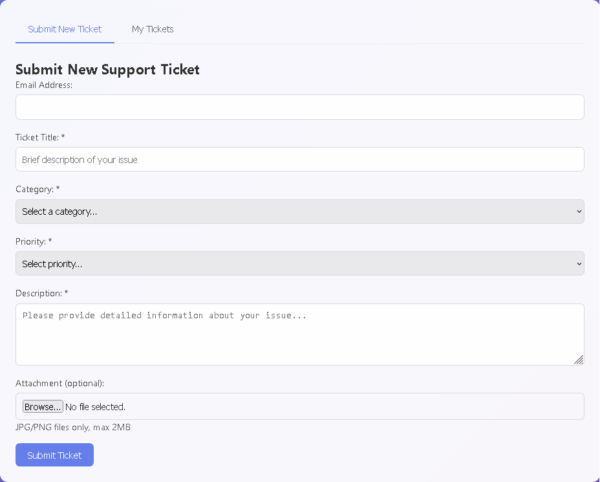Click the "Description: *" label
The height and width of the screenshot is (482, 600).
coord(42,293)
